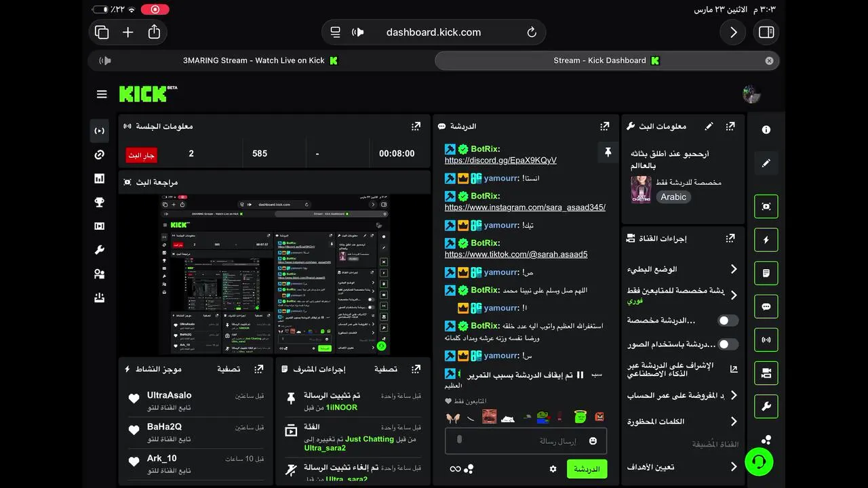Click the info icon in right widget bar
The image size is (868, 488).
click(766, 129)
